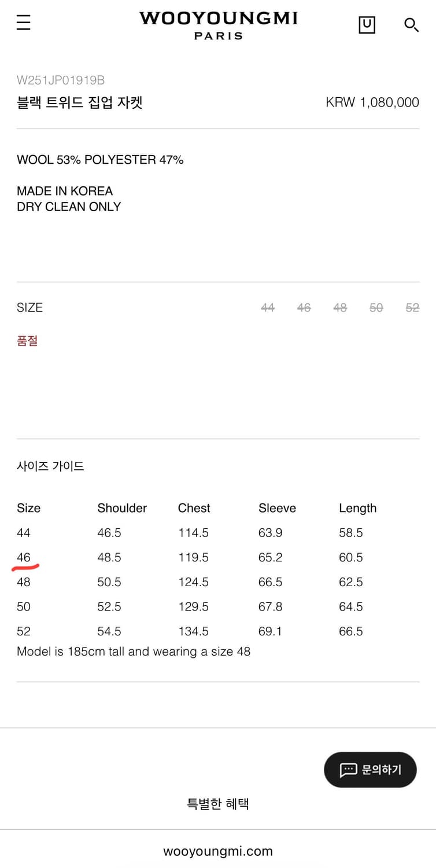436x868 pixels.
Task: Select size 46 option
Action: coord(304,308)
